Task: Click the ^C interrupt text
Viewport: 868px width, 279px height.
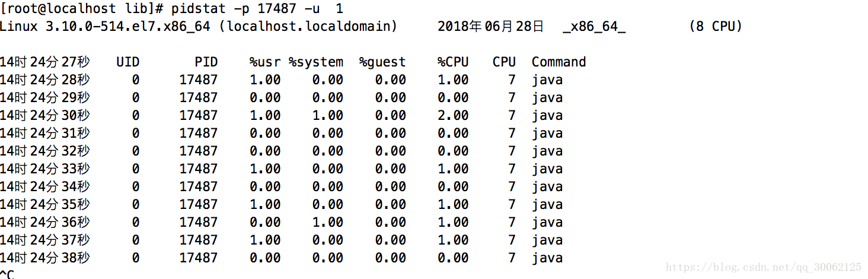Action: (x=7, y=274)
